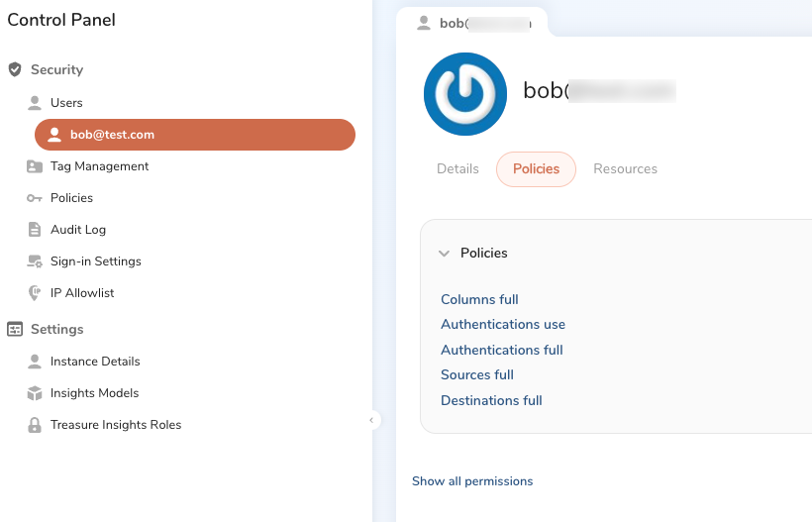Open the Destinations full policy

point(491,401)
